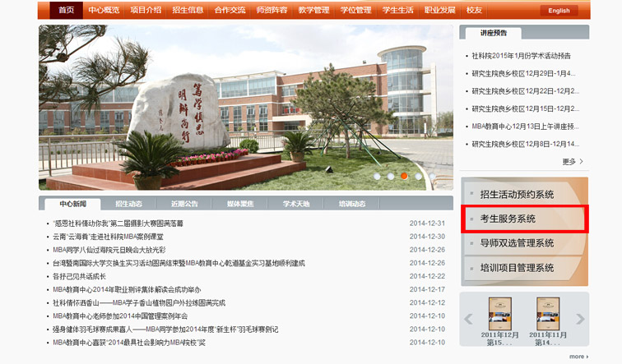
Task: Select the fourth slideshow indicator dot
Action: click(418, 176)
